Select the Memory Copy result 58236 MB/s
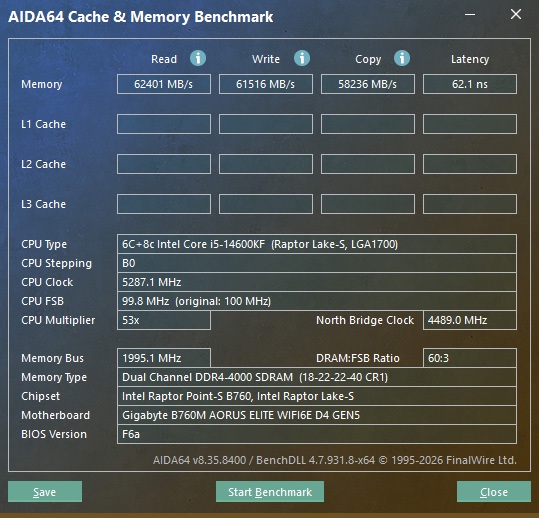 pos(368,84)
